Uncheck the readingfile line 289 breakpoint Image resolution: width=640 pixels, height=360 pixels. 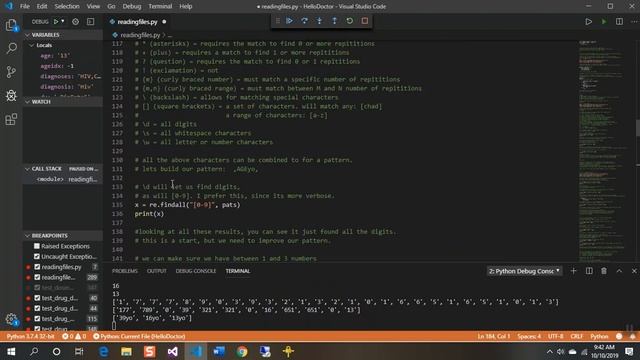coord(37,278)
